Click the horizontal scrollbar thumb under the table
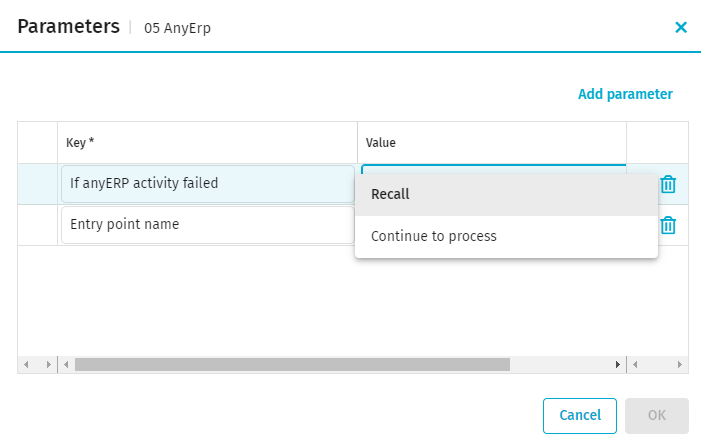 point(292,365)
